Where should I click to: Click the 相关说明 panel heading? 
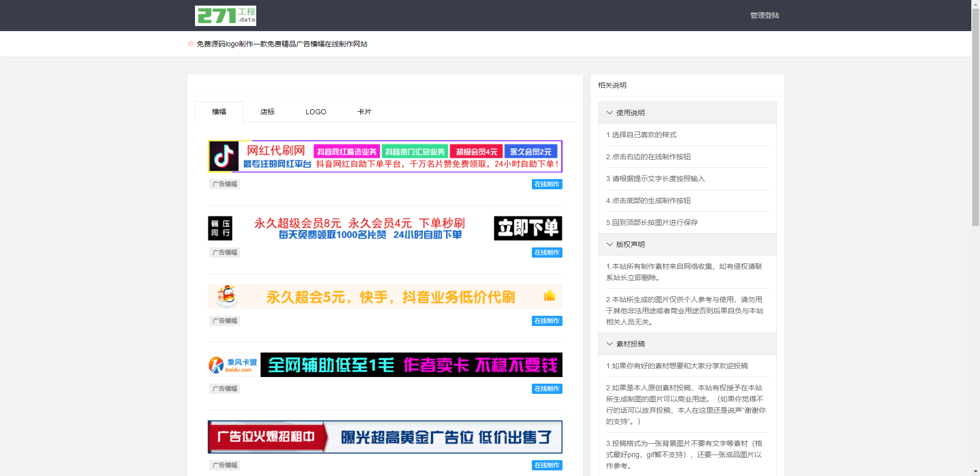pos(612,85)
